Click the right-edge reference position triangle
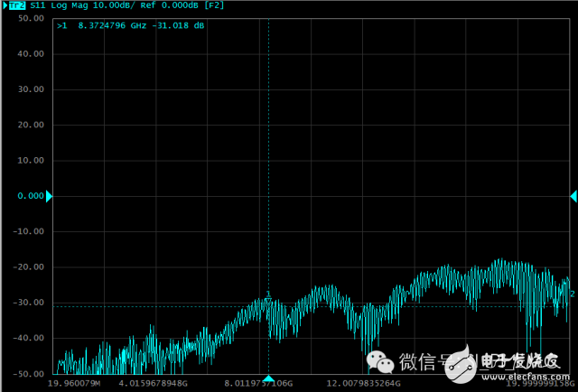The width and height of the screenshot is (578, 392). 573,196
